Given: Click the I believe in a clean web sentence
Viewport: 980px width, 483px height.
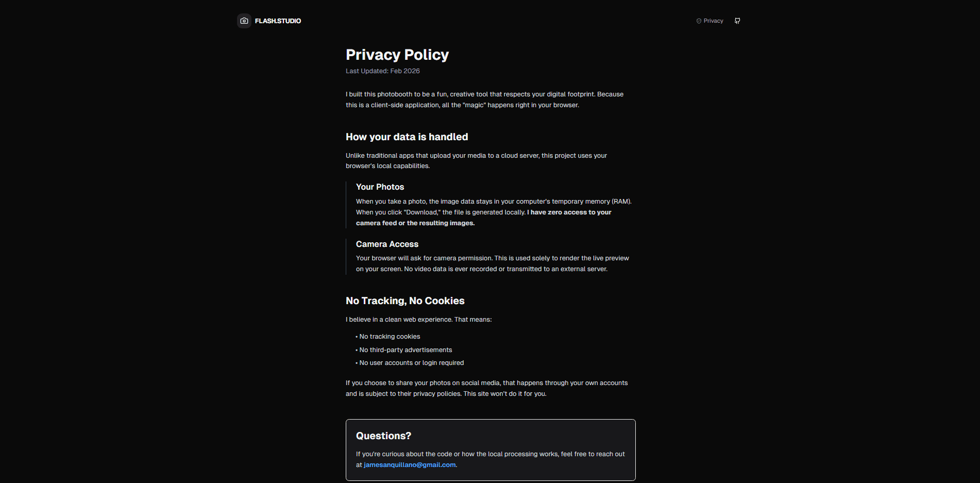Looking at the screenshot, I should tap(418, 320).
